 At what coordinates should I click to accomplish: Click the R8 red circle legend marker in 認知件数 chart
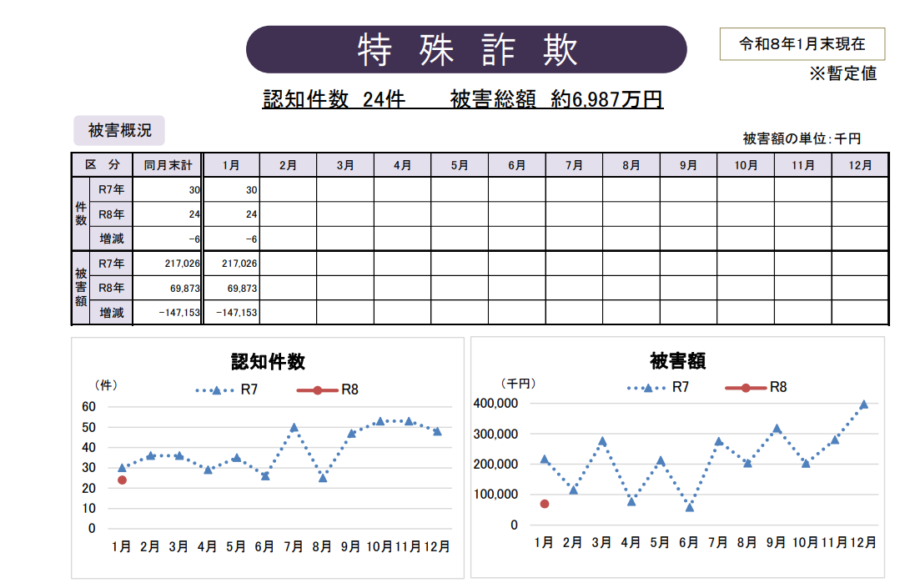point(318,390)
